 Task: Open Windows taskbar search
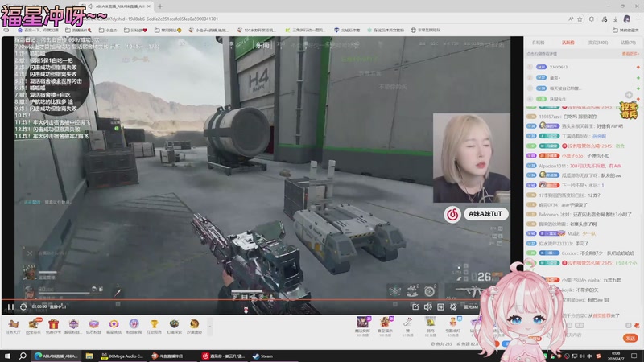(x=23, y=356)
